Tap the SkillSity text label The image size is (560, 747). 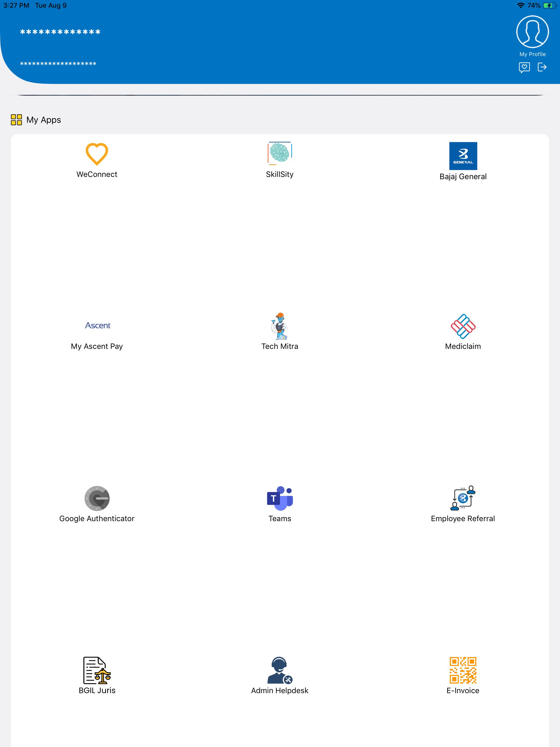pos(280,174)
